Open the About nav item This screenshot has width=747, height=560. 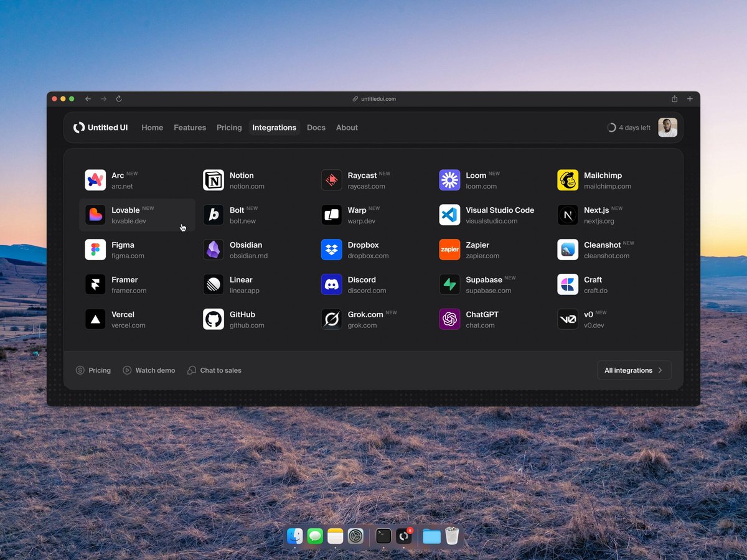pyautogui.click(x=347, y=128)
